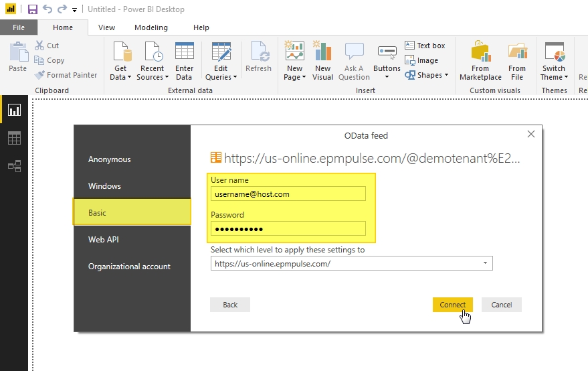Open Edit Queries dropdown

coord(221,61)
